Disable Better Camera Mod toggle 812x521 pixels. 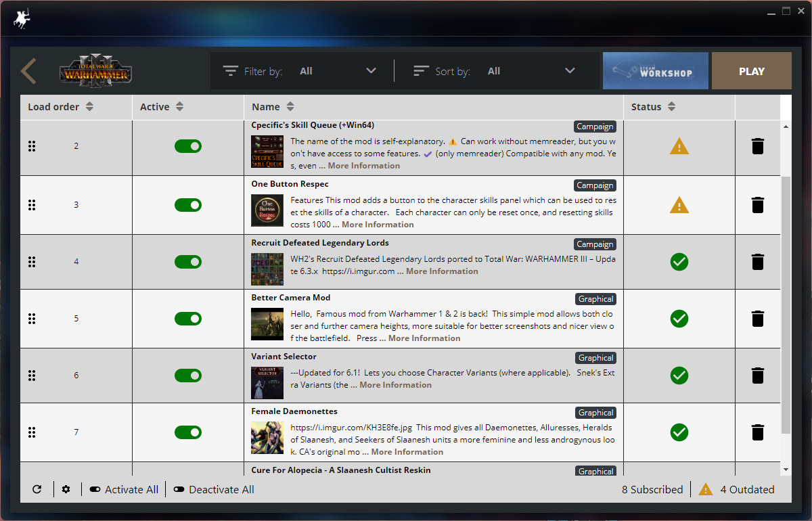point(188,319)
